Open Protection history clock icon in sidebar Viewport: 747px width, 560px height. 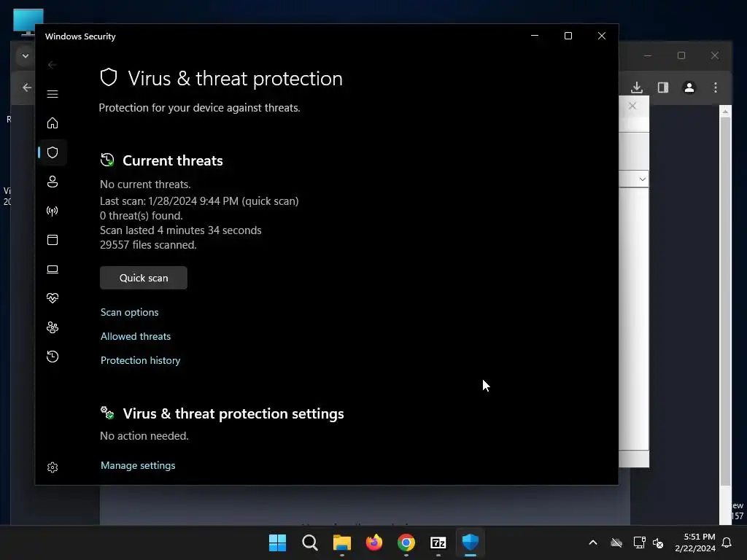tap(53, 357)
